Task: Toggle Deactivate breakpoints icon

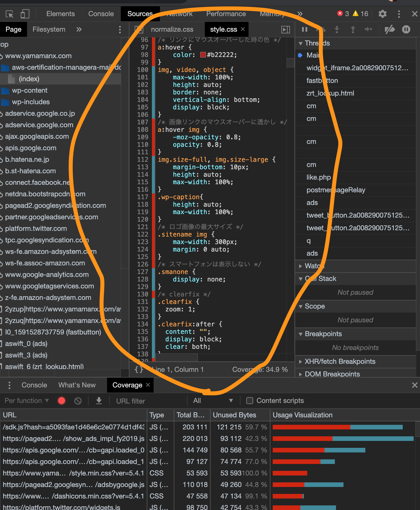Action: click(390, 29)
